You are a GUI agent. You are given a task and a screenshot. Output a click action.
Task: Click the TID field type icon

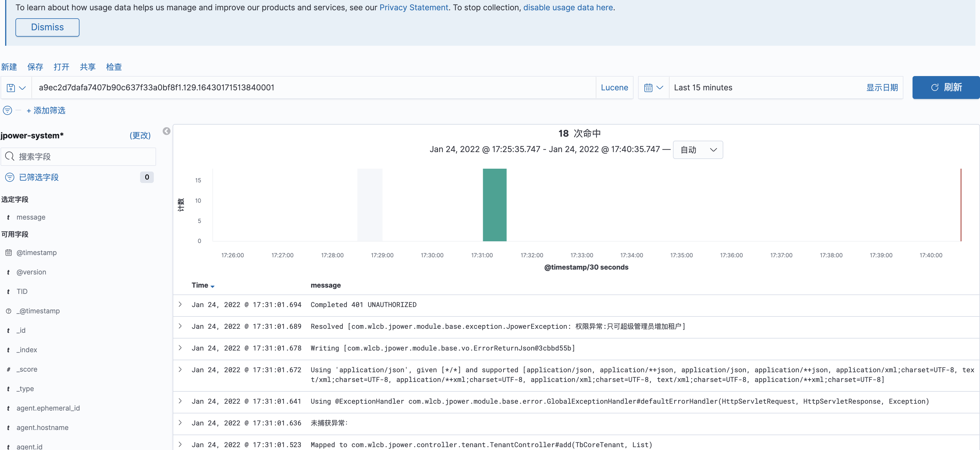tap(8, 291)
